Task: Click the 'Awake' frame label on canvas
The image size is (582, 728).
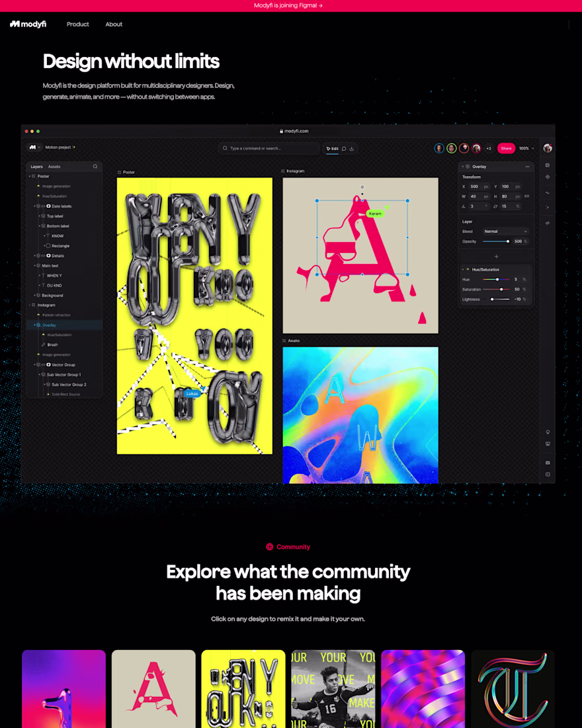Action: click(x=294, y=341)
